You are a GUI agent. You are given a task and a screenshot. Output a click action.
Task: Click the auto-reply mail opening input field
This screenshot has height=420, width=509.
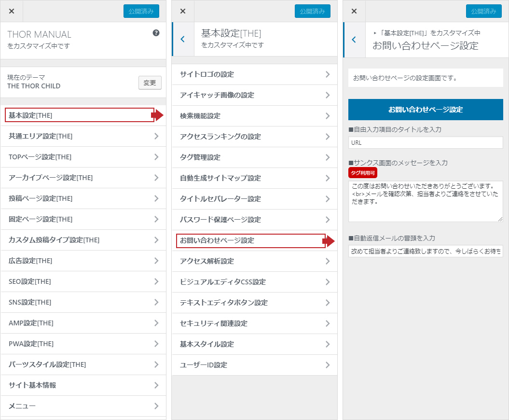tap(425, 251)
